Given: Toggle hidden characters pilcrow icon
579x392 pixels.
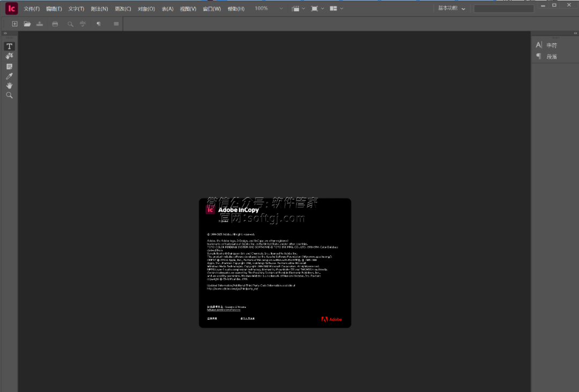Looking at the screenshot, I should click(98, 24).
